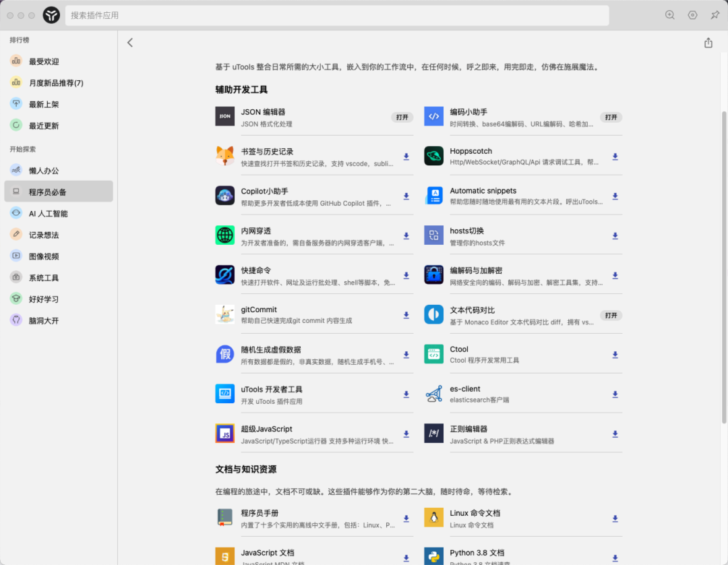
Task: Click the vertical scrollbar on the right
Action: click(x=724, y=267)
